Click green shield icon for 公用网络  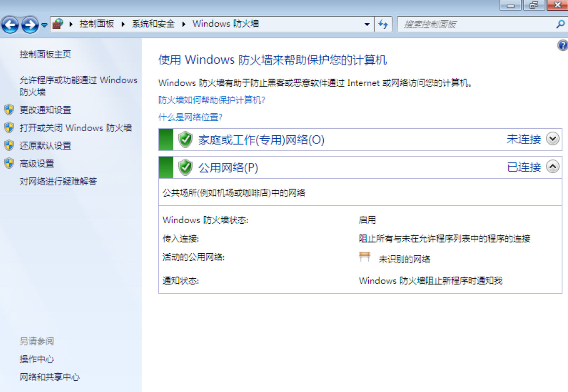point(185,167)
